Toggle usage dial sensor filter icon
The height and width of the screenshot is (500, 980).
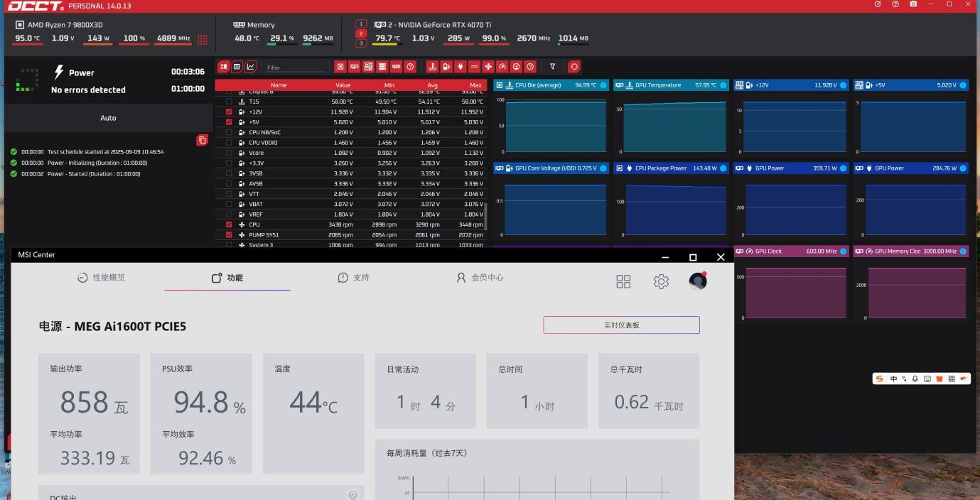pos(516,67)
